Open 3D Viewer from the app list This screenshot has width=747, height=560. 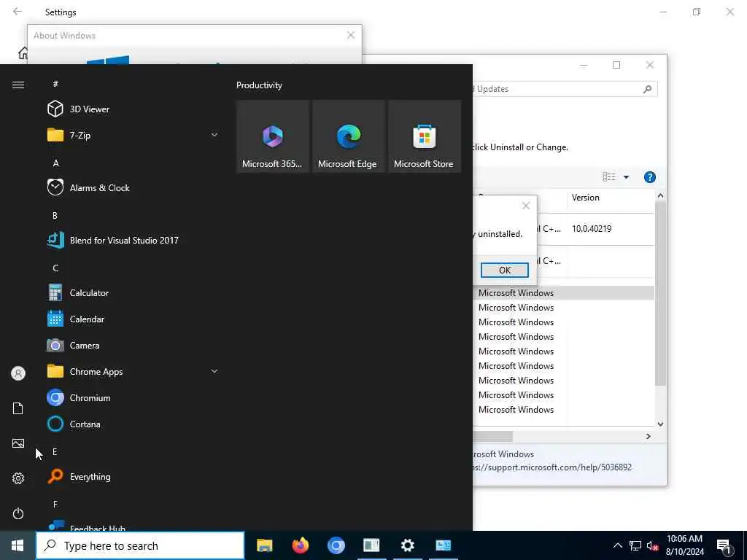point(133,109)
